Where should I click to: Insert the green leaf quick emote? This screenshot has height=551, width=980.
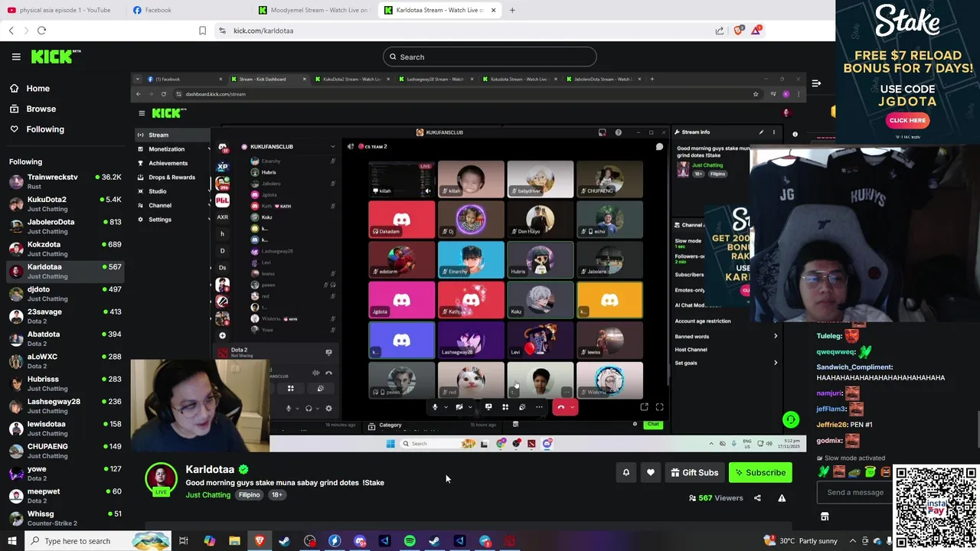824,471
